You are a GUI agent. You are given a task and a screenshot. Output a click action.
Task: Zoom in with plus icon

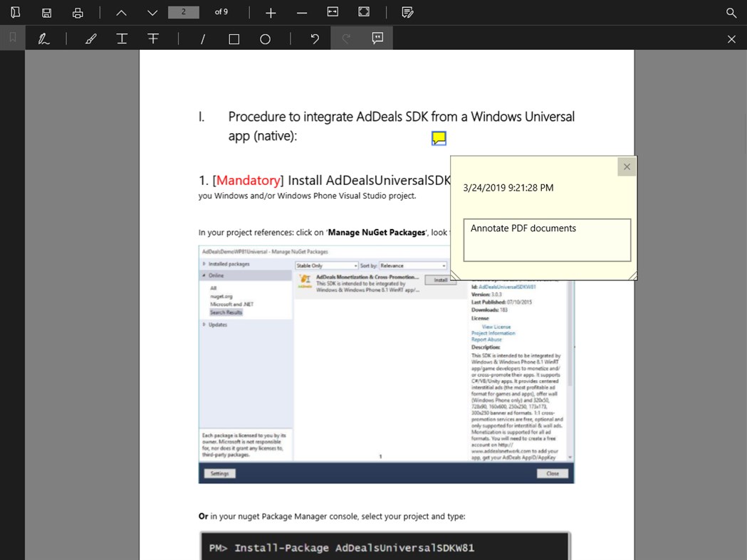(271, 13)
